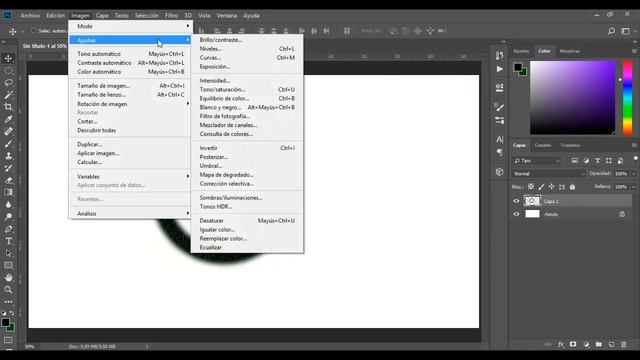Click Reemplazar color menu entry
This screenshot has width=640, height=360.
pyautogui.click(x=247, y=238)
